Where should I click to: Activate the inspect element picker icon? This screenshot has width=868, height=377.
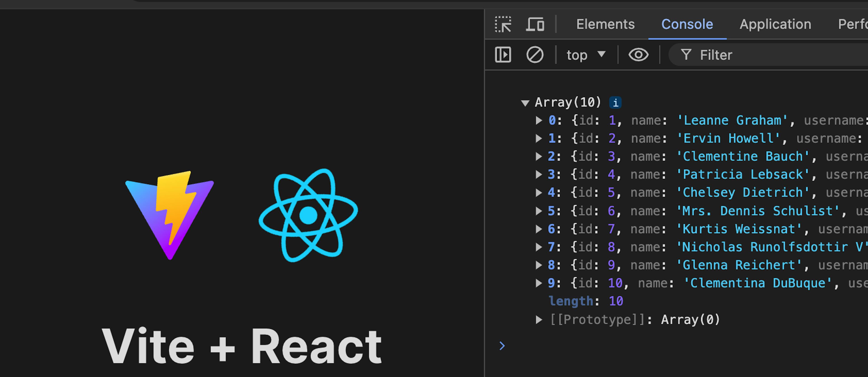pyautogui.click(x=503, y=24)
